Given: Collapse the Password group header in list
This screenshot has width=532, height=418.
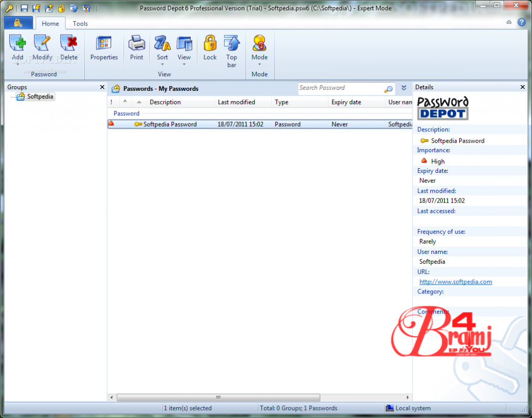Looking at the screenshot, I should tap(126, 114).
